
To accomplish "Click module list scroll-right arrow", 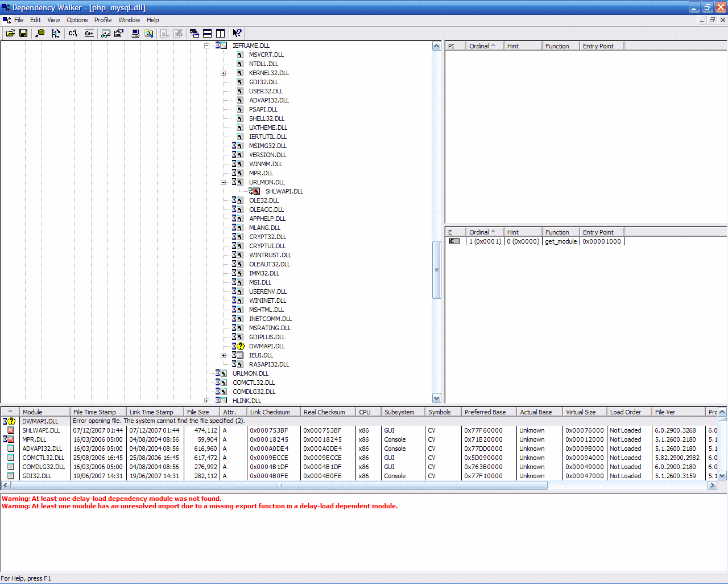I will tap(712, 486).
